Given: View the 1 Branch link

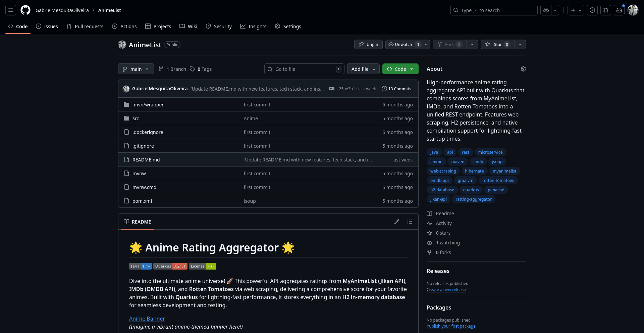Looking at the screenshot, I should [x=172, y=69].
